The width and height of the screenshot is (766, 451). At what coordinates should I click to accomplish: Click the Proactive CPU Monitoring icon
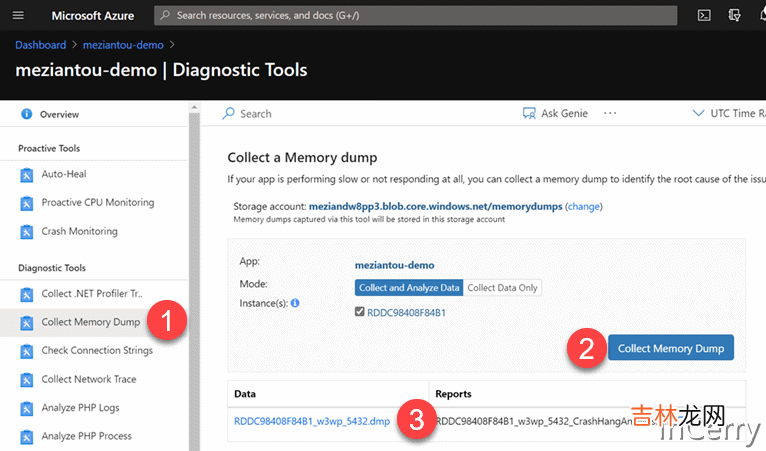coord(27,203)
